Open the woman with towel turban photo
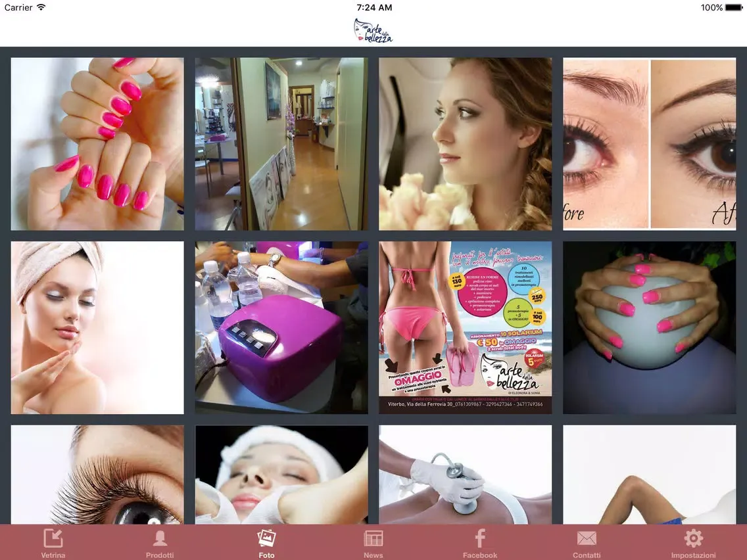The width and height of the screenshot is (747, 560). pyautogui.click(x=97, y=327)
